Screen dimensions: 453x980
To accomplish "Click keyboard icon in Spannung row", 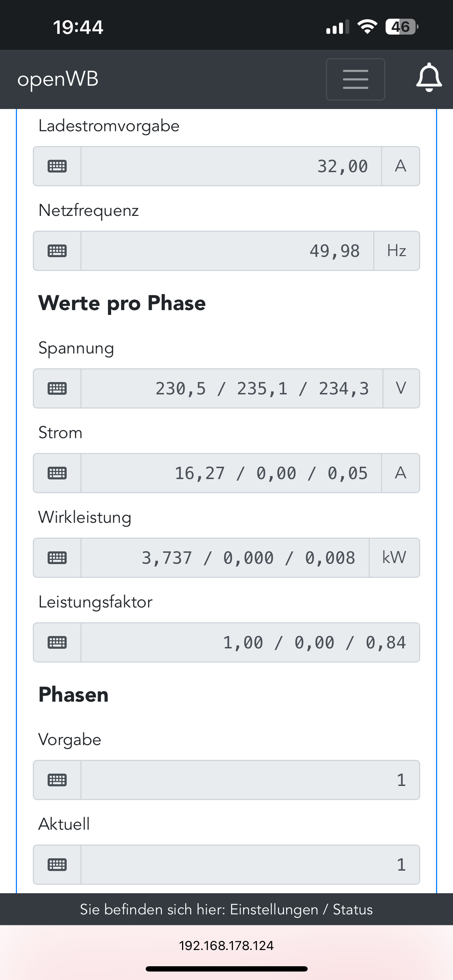I will [x=57, y=388].
